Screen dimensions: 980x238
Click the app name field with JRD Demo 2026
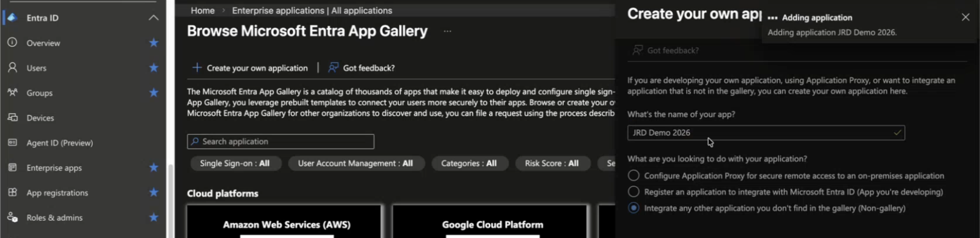766,133
